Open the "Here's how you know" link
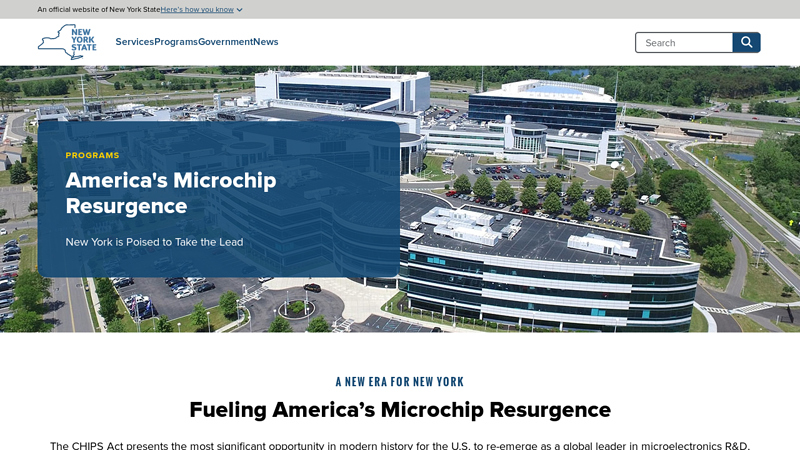Viewport: 800px width, 450px height. (x=197, y=9)
